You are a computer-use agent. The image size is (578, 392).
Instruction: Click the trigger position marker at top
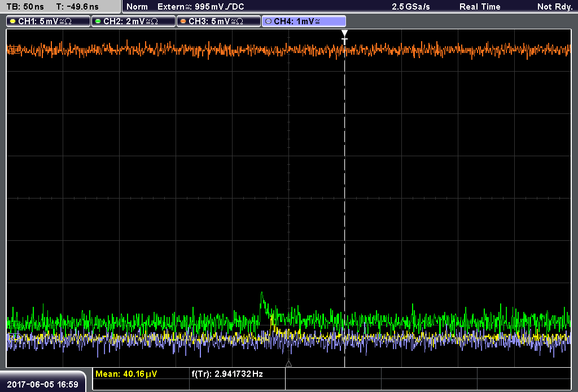(345, 37)
